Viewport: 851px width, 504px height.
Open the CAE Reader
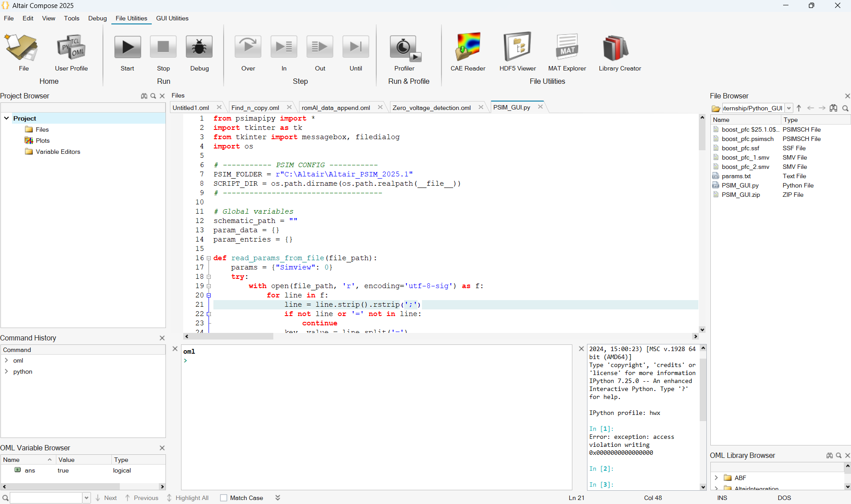(468, 47)
